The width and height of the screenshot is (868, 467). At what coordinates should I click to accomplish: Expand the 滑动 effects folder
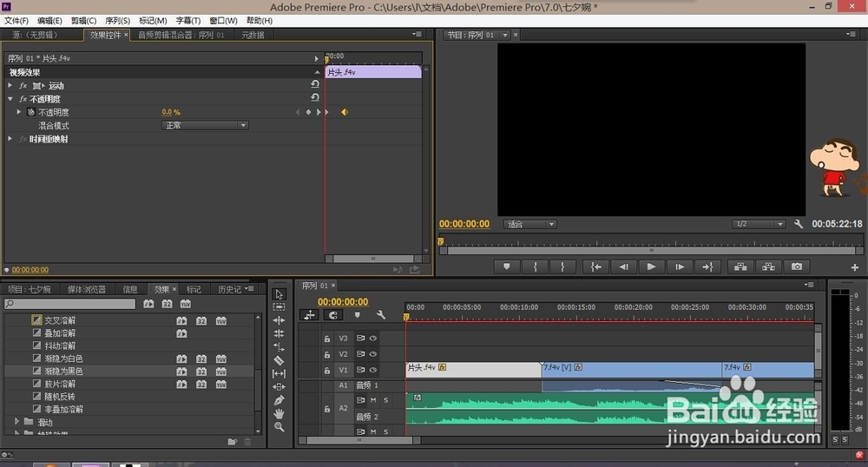(16, 422)
